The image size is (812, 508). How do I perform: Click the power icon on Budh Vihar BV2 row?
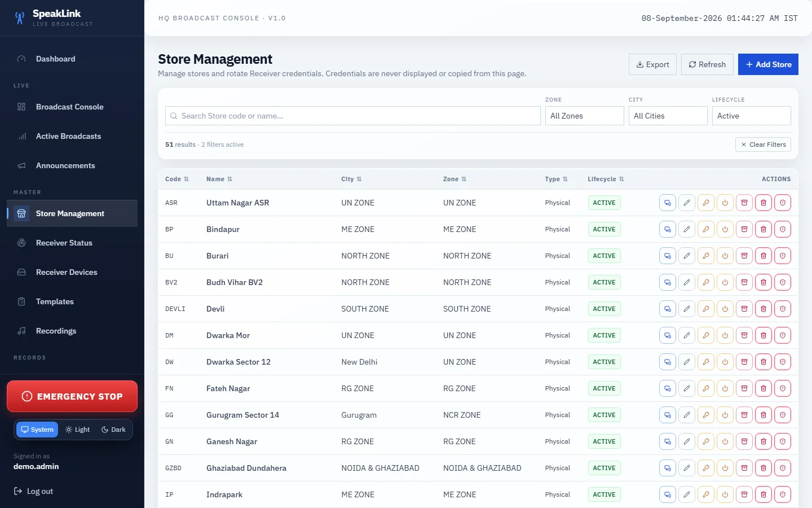[725, 282]
